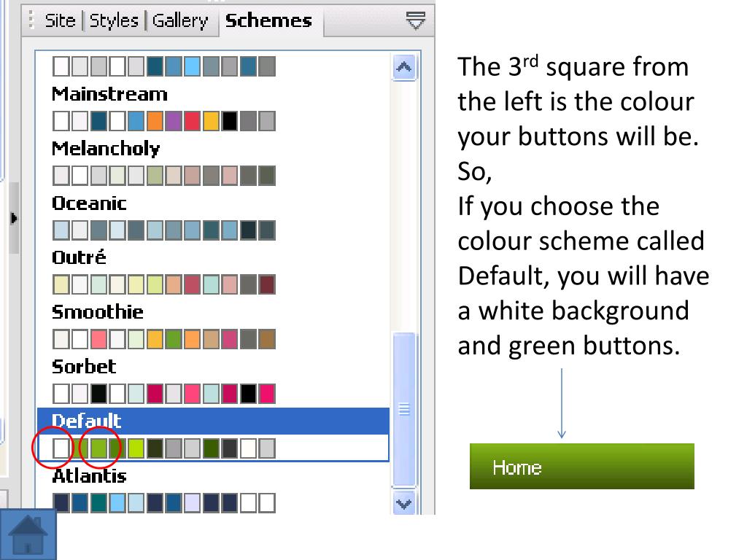
Task: Choose the Mainstream colour scheme
Action: click(x=109, y=94)
